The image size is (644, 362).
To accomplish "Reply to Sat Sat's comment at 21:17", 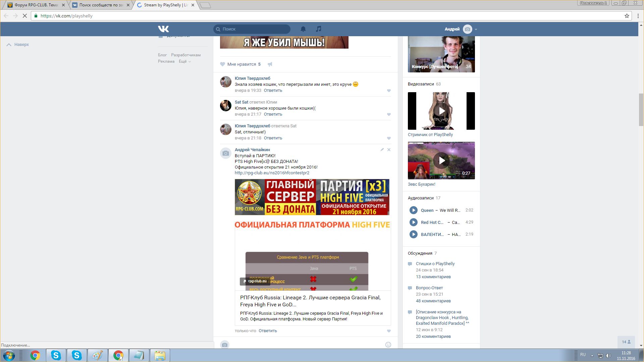I will 273,114.
